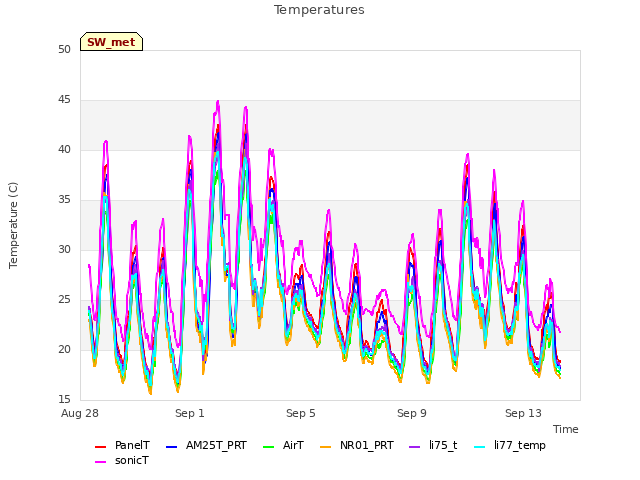Click the highest sonicT peak near 45

tap(218, 101)
